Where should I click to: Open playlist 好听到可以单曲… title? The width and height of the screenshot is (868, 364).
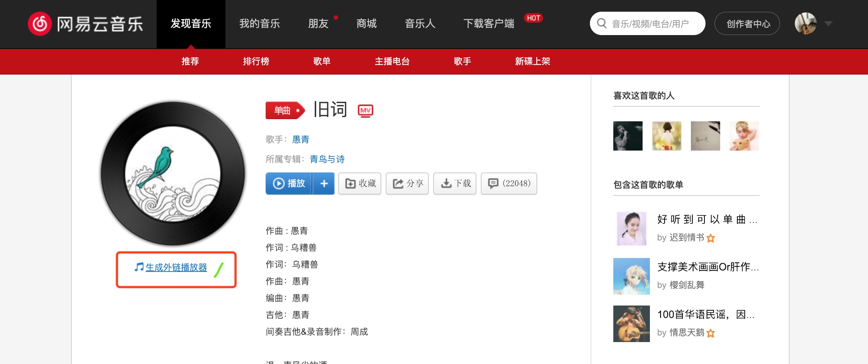point(707,219)
